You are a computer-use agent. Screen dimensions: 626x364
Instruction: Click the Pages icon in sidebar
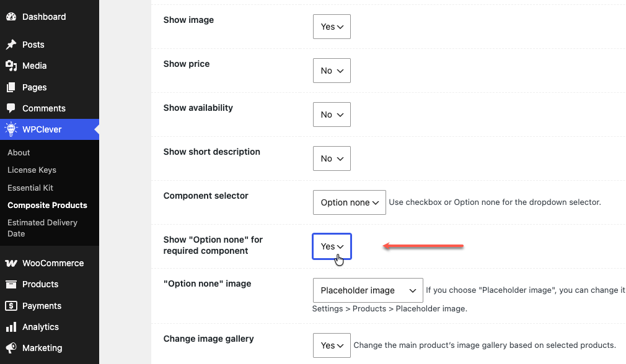[11, 87]
